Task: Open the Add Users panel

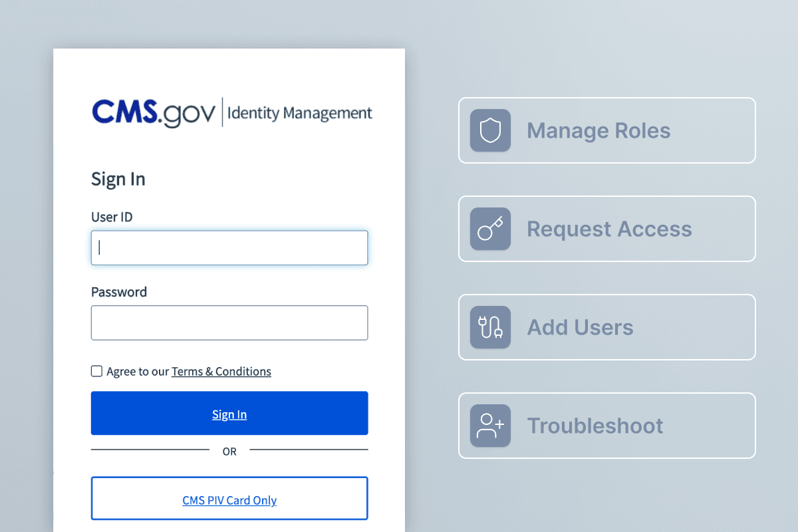Action: (x=606, y=327)
